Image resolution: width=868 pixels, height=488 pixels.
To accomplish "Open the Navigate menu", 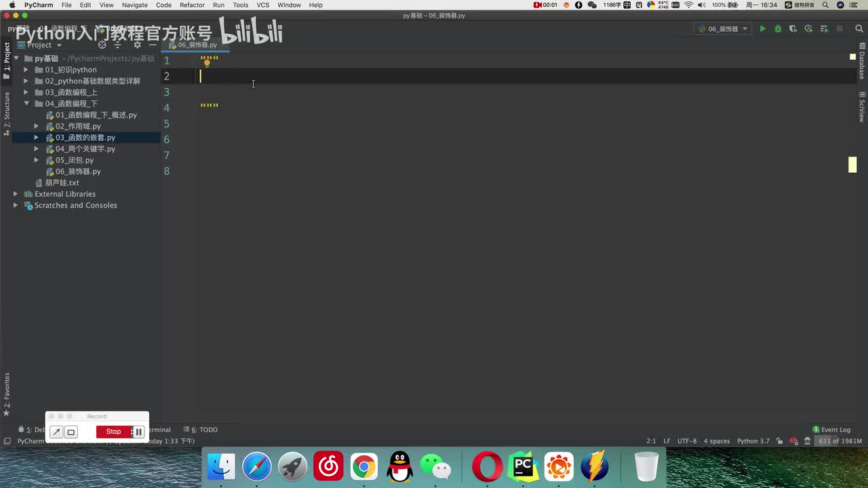I will 134,5.
